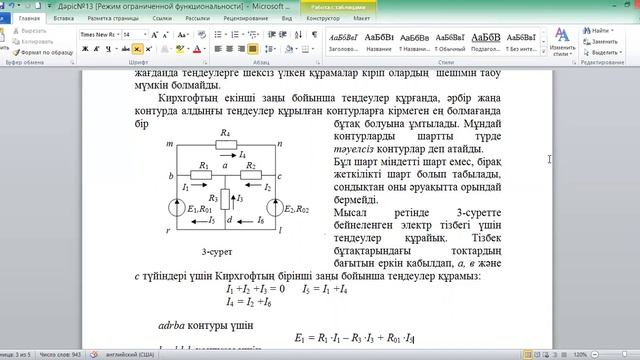This screenshot has width=640, height=360.
Task: Click the Grow Font icon
Action: coord(155,35)
